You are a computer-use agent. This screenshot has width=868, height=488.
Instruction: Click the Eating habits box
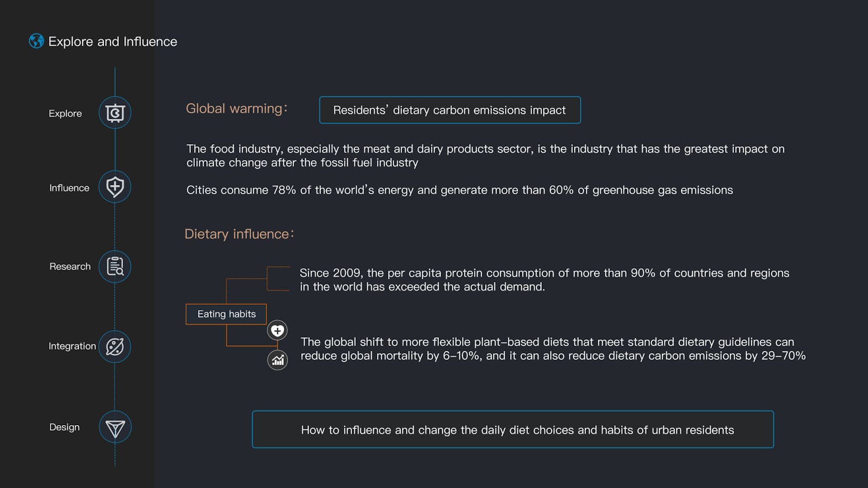(x=226, y=314)
